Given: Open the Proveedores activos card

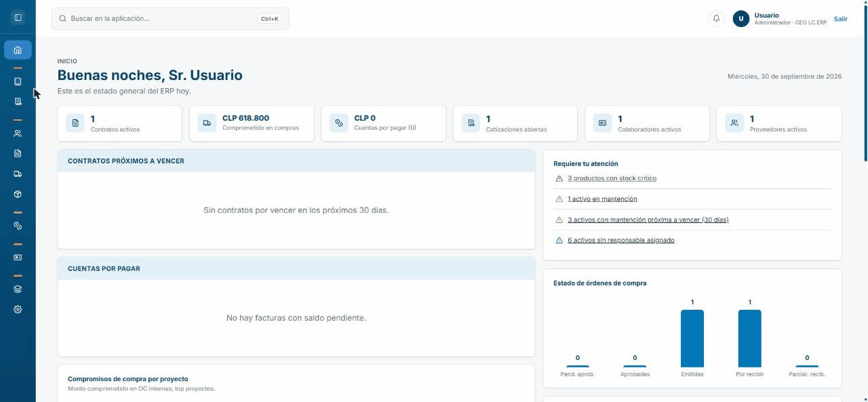Looking at the screenshot, I should coord(779,123).
